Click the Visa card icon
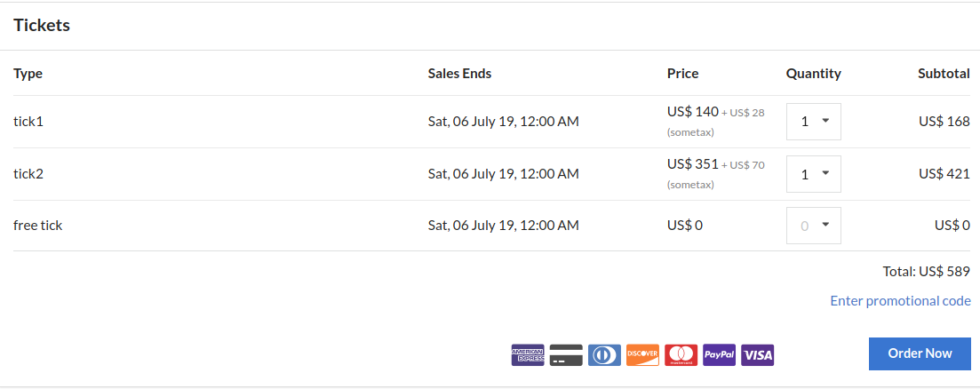This screenshot has height=389, width=980. tap(757, 355)
